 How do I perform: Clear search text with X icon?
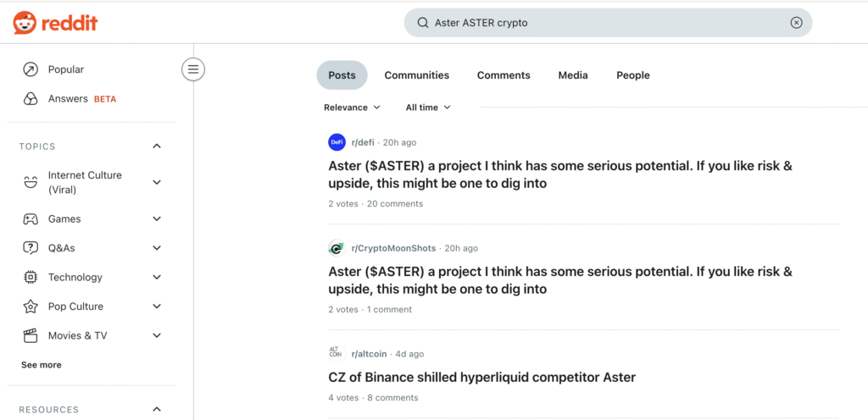click(x=796, y=23)
